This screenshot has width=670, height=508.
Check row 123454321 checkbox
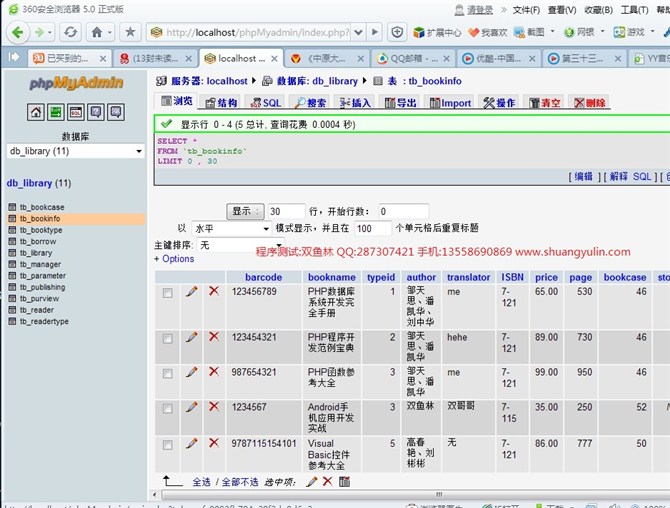click(168, 339)
